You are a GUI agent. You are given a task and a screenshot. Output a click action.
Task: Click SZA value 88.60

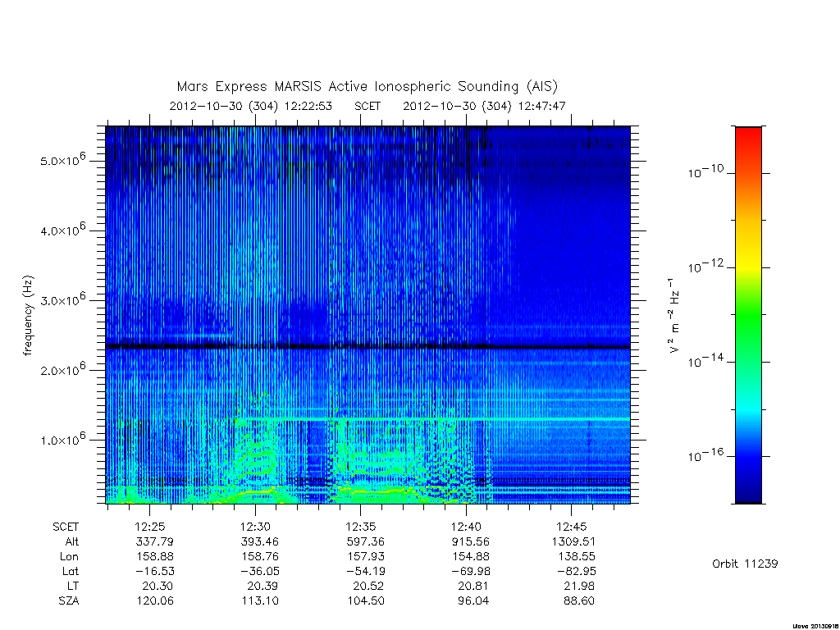(x=579, y=601)
